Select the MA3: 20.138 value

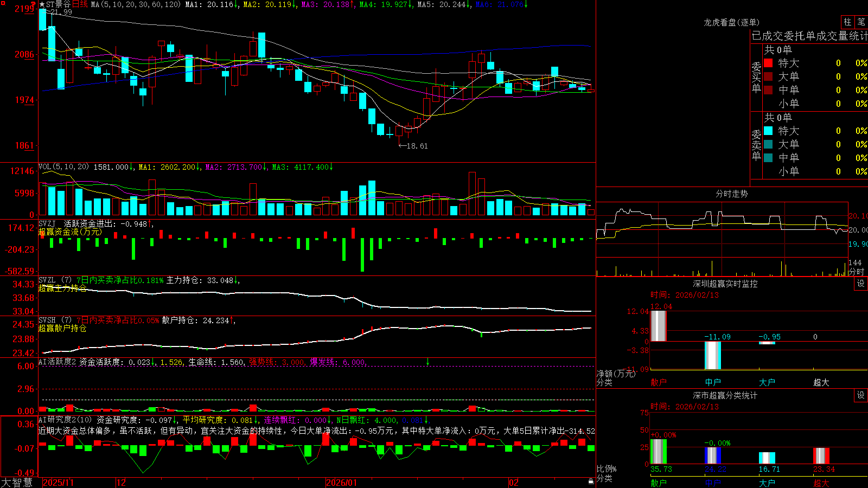(x=325, y=4)
